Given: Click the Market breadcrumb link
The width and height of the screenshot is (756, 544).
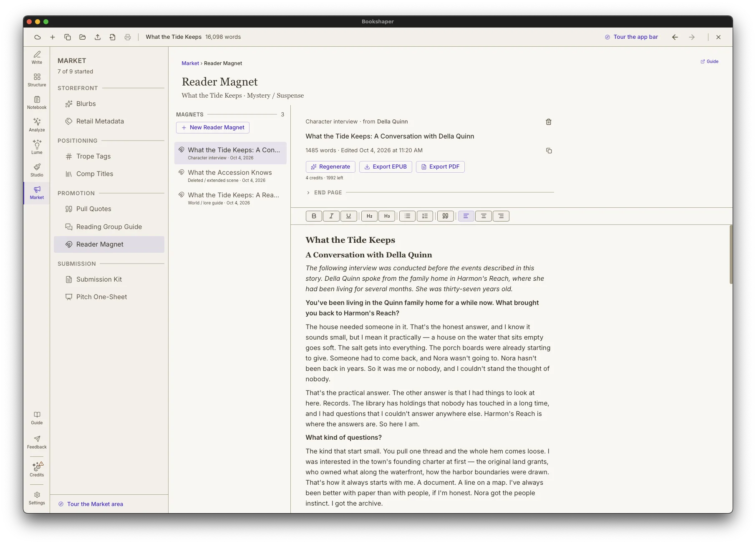Looking at the screenshot, I should (x=190, y=63).
